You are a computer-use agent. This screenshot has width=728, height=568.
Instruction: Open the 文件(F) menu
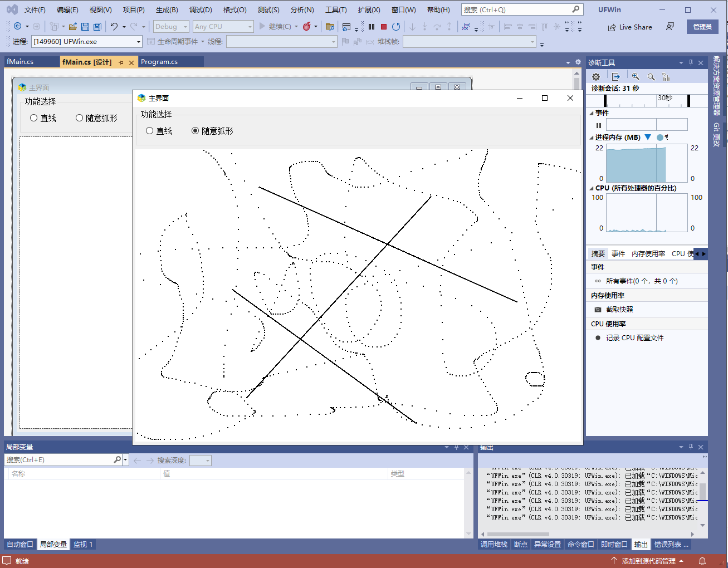point(35,9)
